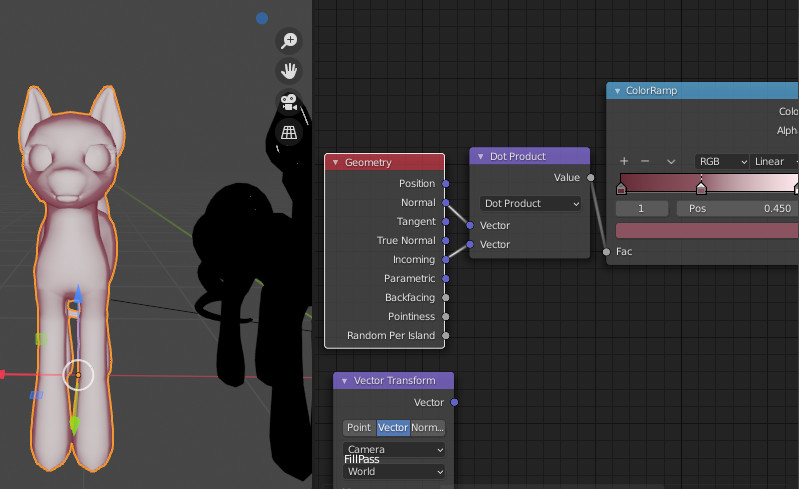
Task: Open ColorRamp tools chevron menu
Action: tap(671, 161)
